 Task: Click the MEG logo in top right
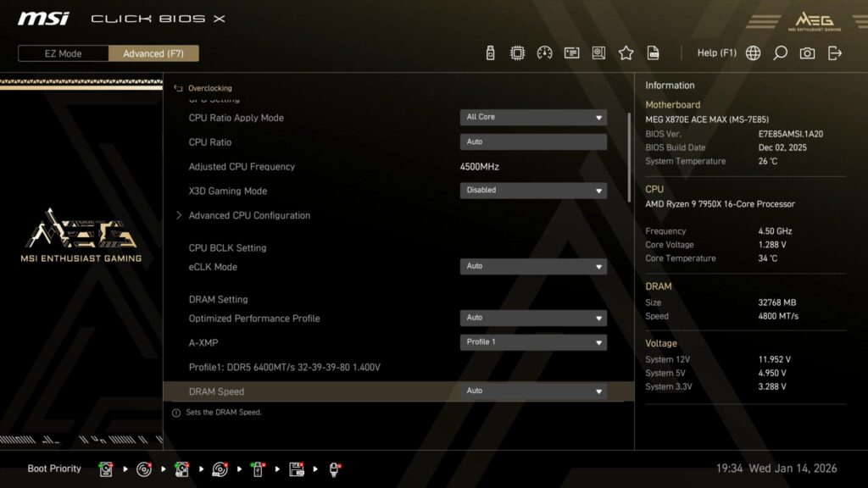815,21
